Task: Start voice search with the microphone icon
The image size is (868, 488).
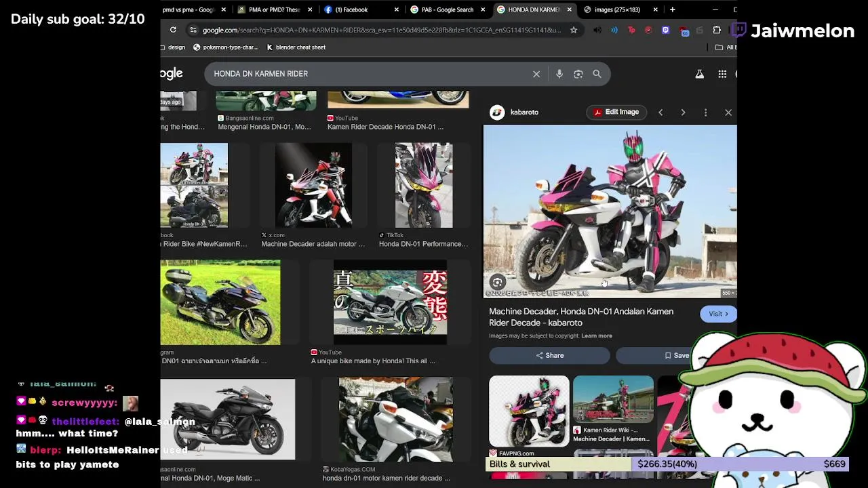Action: pyautogui.click(x=559, y=74)
